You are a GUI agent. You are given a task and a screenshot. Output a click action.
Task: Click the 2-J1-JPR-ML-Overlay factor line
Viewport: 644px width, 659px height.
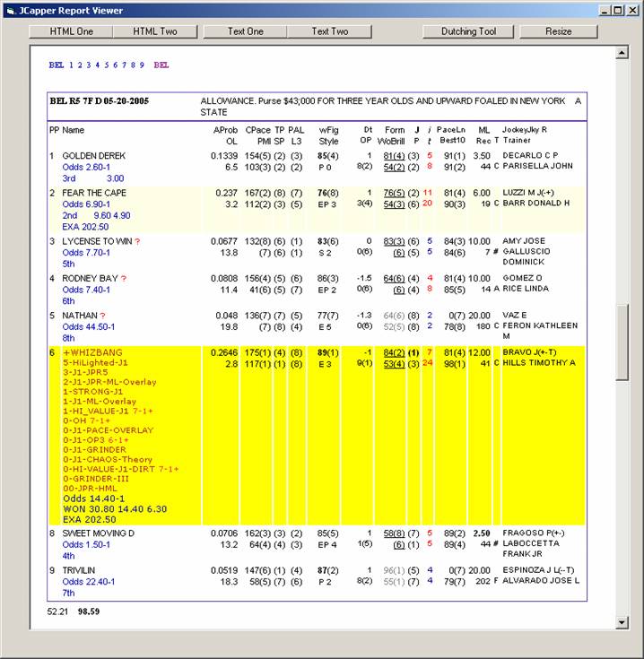(109, 382)
